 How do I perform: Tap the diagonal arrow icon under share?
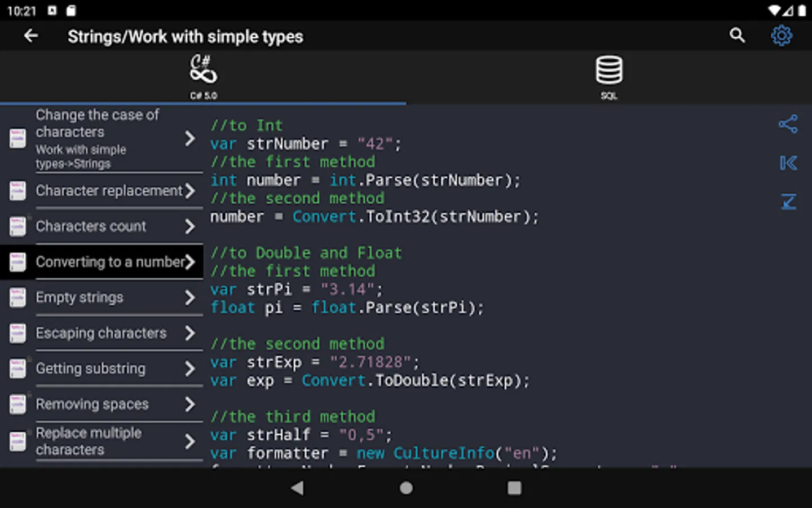788,202
